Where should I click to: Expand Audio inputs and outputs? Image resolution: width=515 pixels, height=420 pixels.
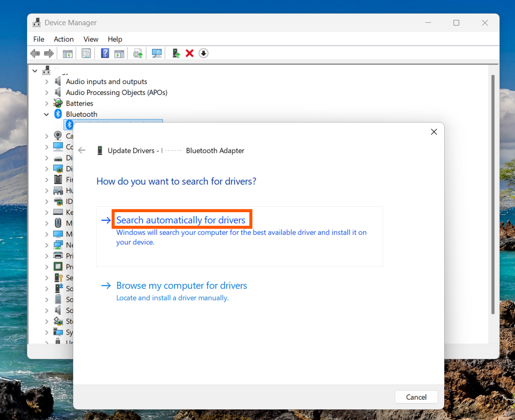pos(46,81)
